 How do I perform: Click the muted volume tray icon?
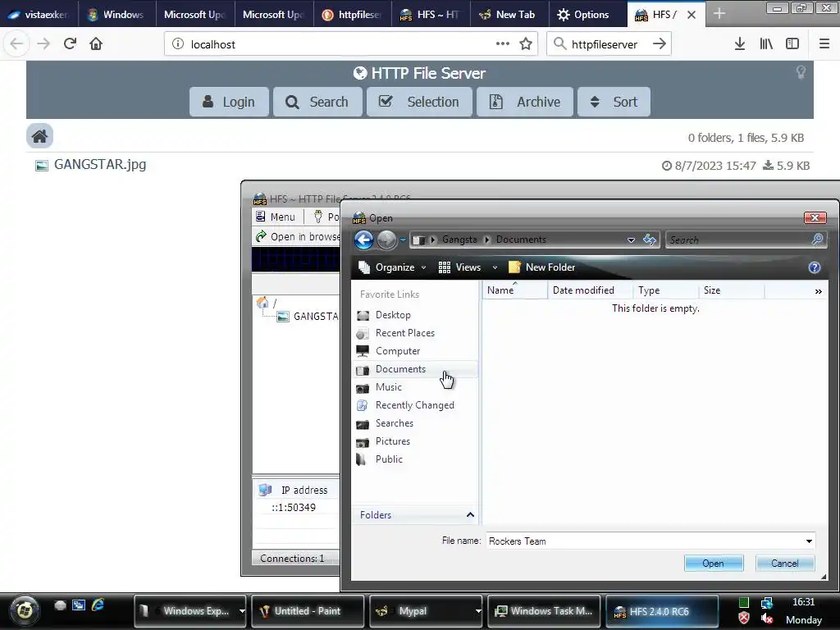point(767,619)
